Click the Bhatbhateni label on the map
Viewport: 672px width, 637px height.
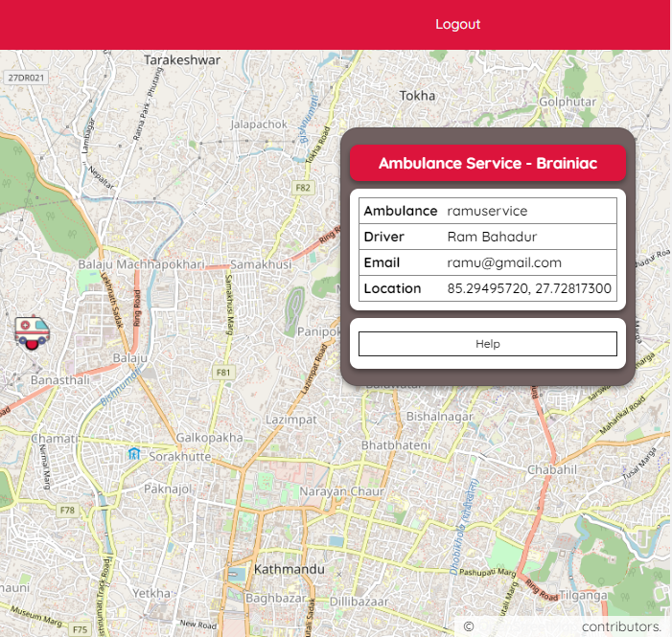tap(396, 445)
